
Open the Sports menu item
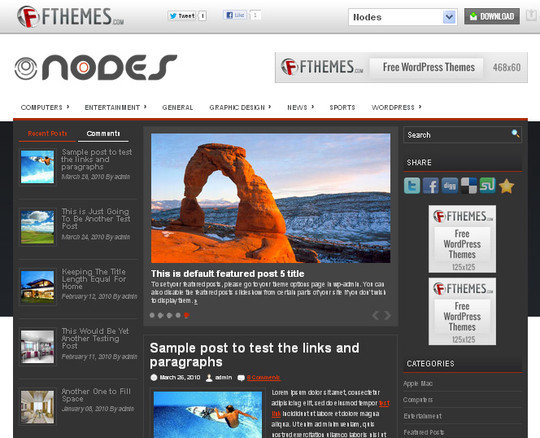[342, 107]
